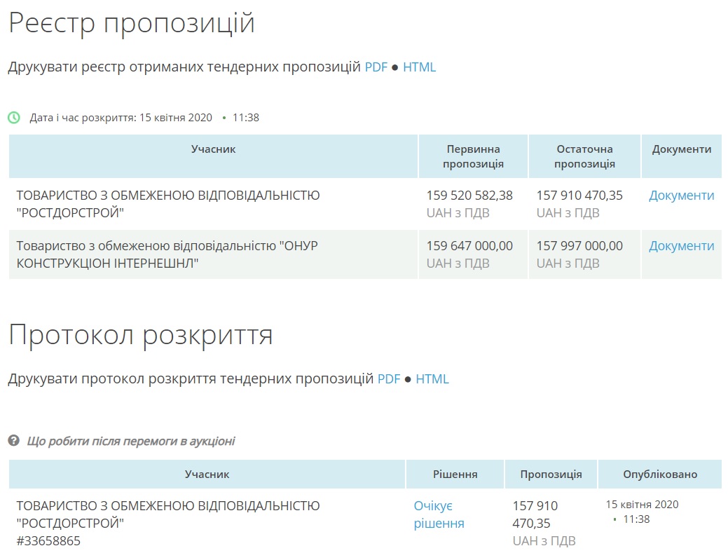Screen dimensions: 728x560
Task: Select the value 159 647 000,00
Action: coord(469,245)
